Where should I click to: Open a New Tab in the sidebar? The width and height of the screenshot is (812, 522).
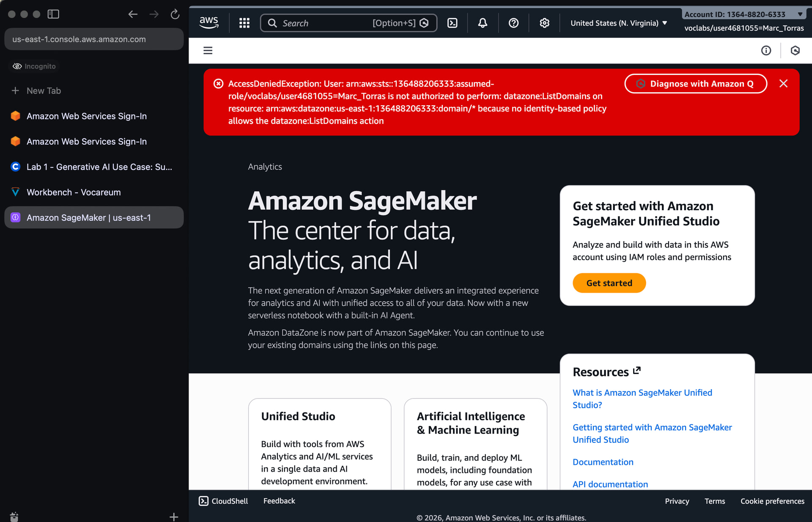44,91
